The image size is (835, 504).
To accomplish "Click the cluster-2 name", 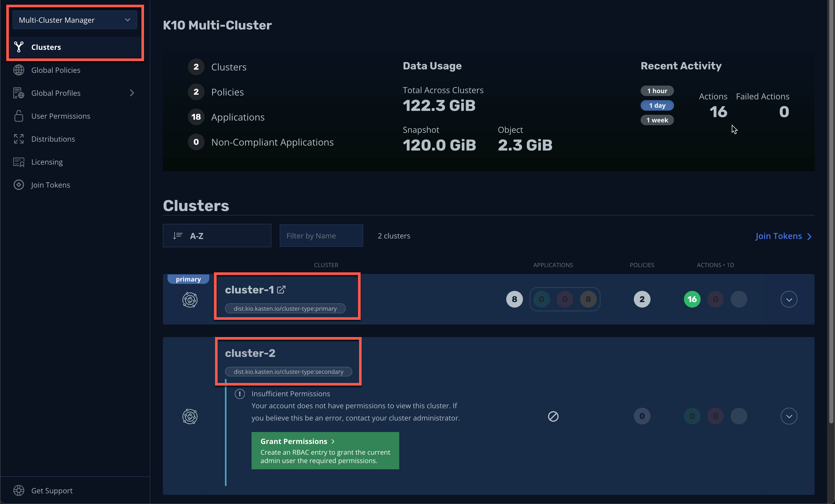I will tap(250, 353).
